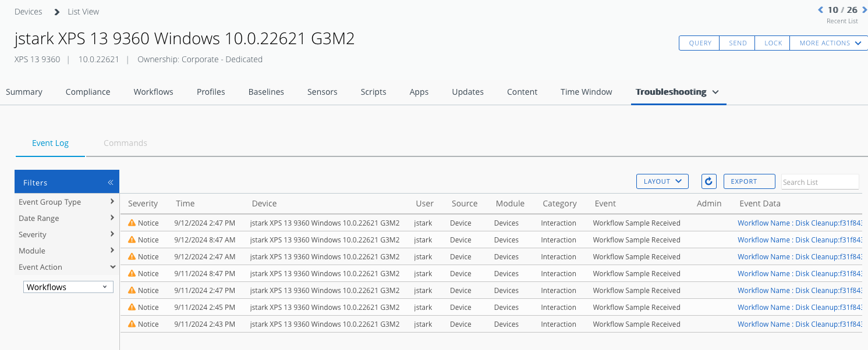868x350 pixels.
Task: Switch to the Sensors tab
Action: pyautogui.click(x=322, y=92)
